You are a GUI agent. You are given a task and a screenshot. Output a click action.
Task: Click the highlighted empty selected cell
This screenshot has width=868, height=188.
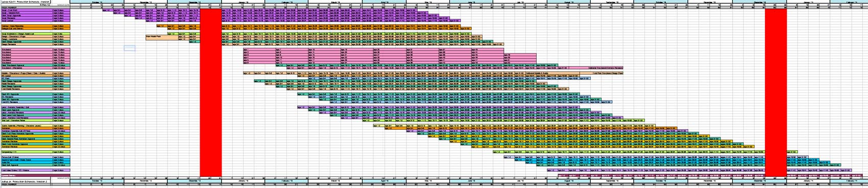click(x=130, y=48)
